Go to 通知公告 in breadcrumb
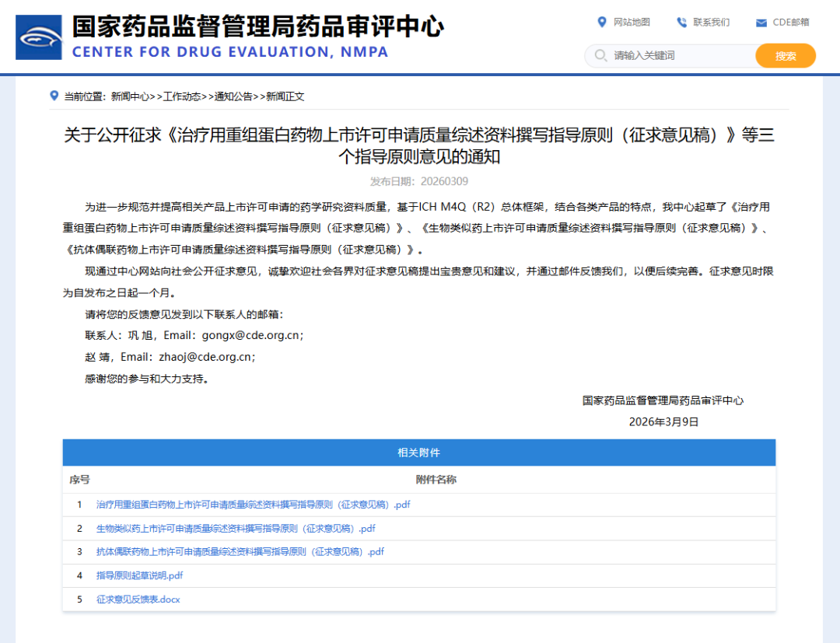 pos(233,96)
